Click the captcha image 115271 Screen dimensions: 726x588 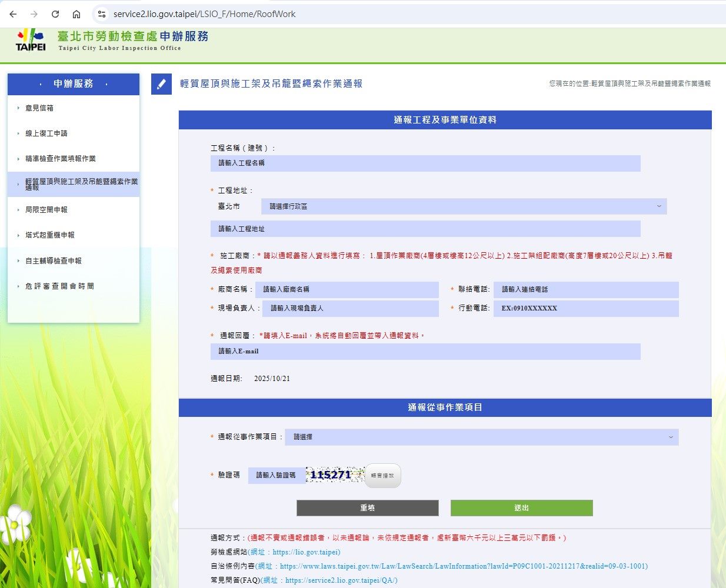(x=335, y=475)
